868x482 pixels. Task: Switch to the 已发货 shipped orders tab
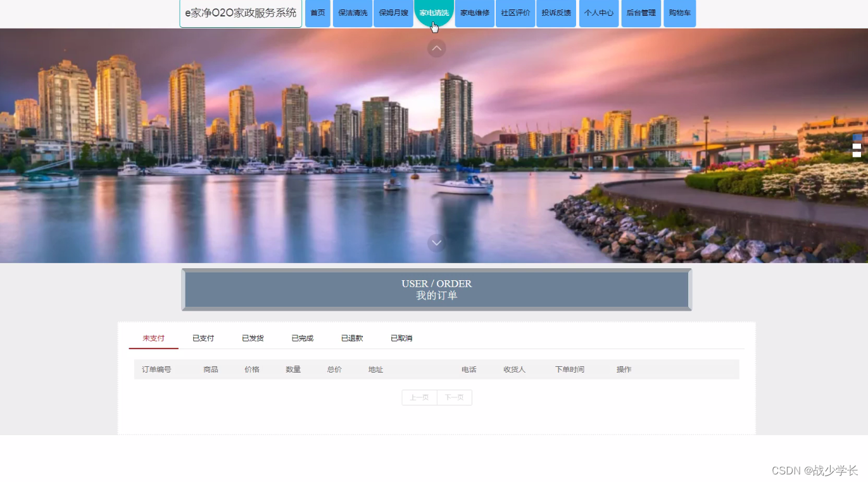(252, 338)
